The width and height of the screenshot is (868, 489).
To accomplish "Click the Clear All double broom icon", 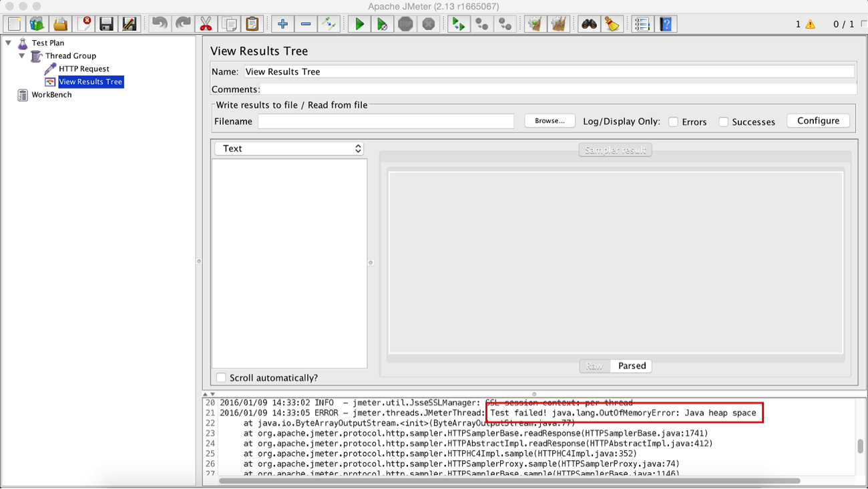I will pos(558,25).
